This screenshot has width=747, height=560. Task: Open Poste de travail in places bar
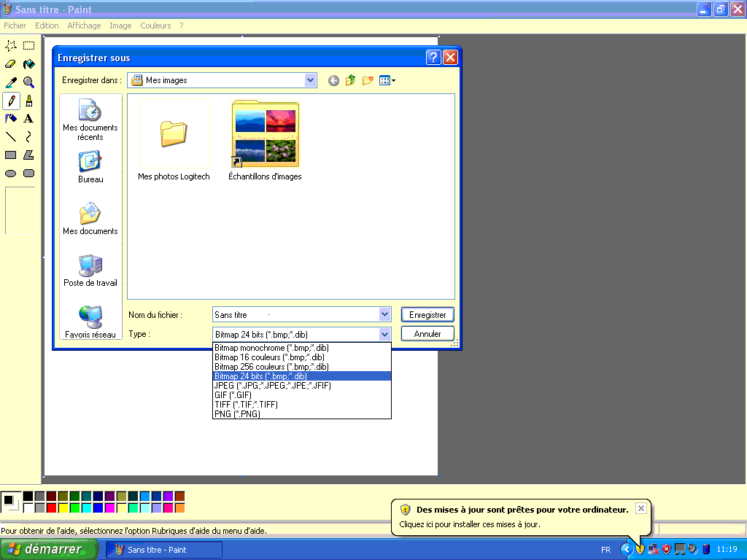point(90,270)
